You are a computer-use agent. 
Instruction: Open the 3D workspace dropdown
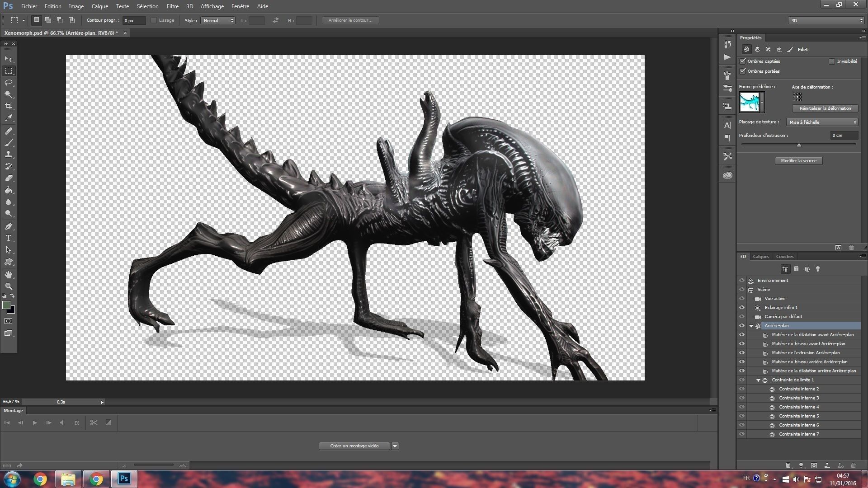[x=826, y=20]
